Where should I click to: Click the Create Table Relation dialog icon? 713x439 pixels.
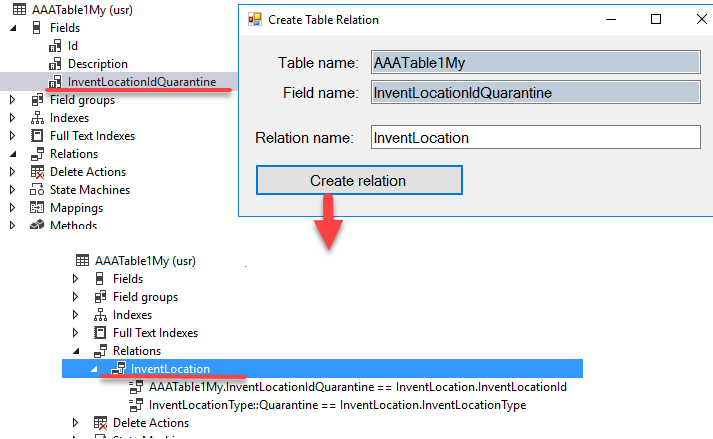[x=255, y=19]
